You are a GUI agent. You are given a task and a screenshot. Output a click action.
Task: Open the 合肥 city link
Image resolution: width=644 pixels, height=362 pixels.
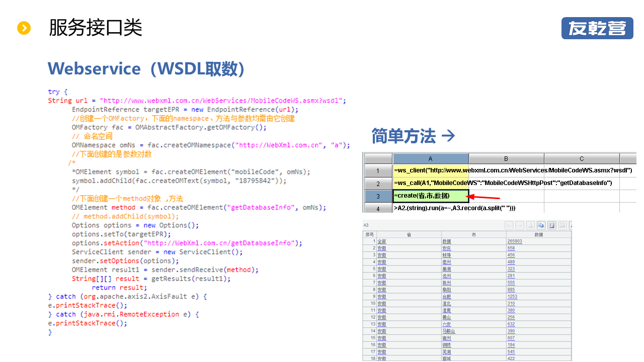(x=447, y=297)
